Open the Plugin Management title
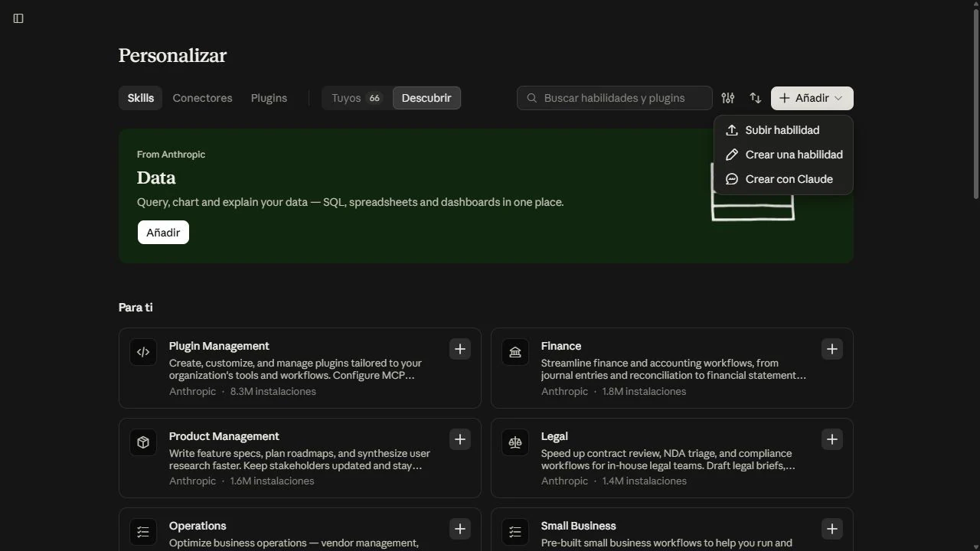Screen dimensions: 980x551 [219, 346]
